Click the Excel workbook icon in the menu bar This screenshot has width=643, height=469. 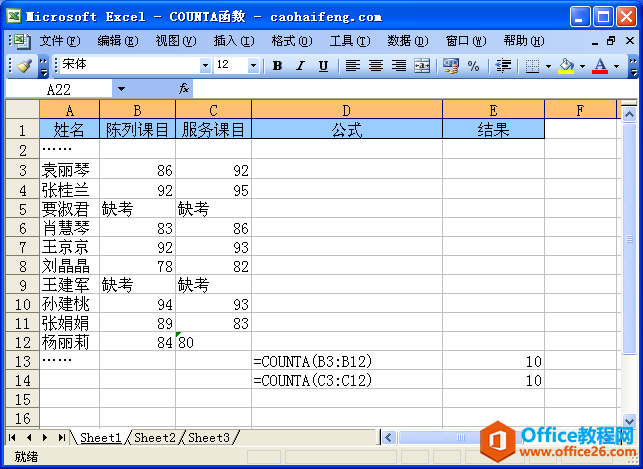[x=20, y=41]
